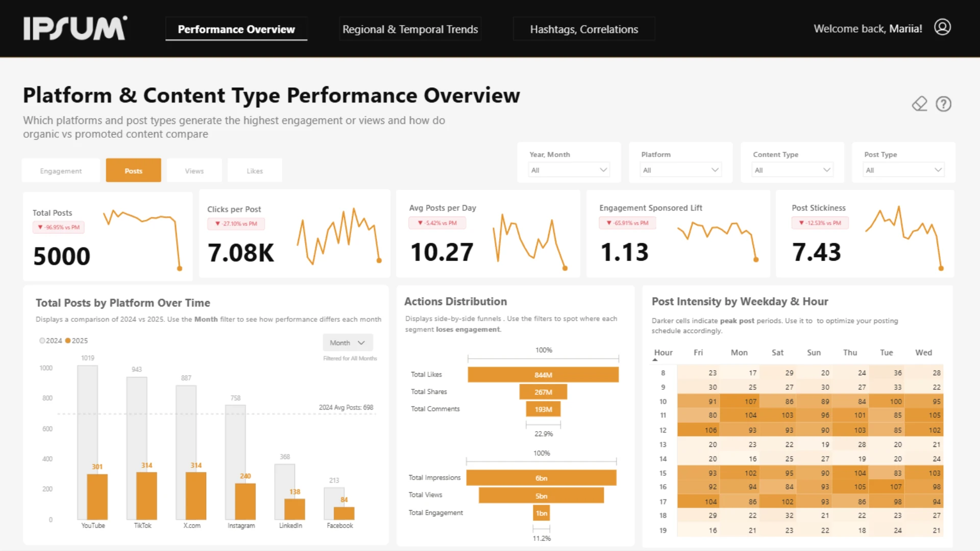Open Hashtags, Correlations tab
The height and width of the screenshot is (551, 980).
[x=583, y=30]
